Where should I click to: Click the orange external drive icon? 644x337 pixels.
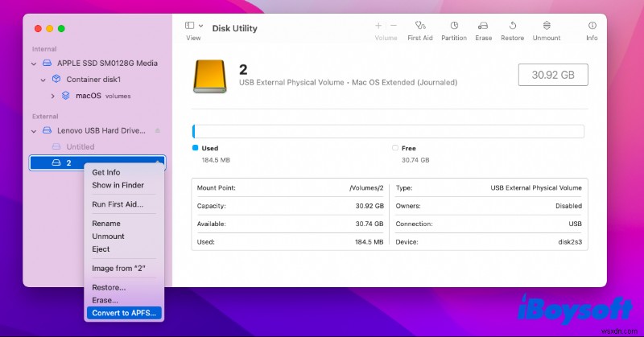click(x=210, y=76)
